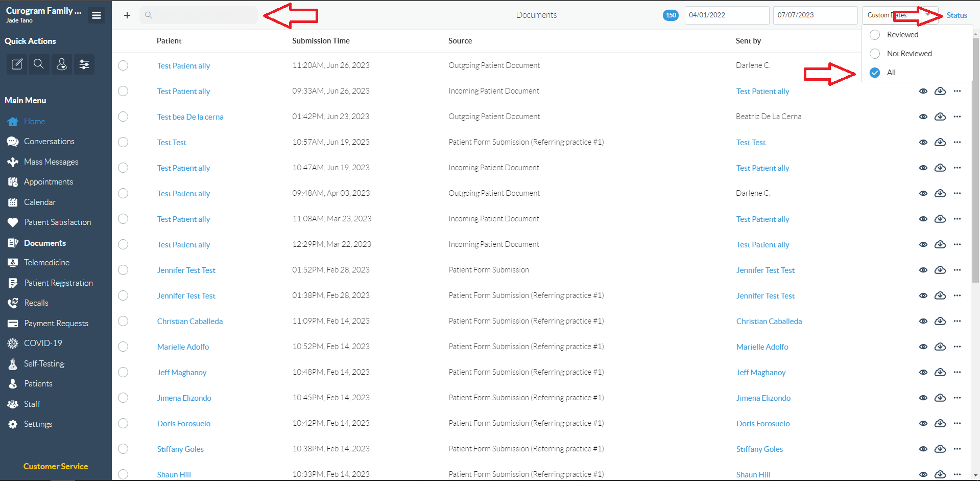Screen dimensions: 980x481
Task: Collapse the sidebar with the hamburger menu
Action: [96, 15]
